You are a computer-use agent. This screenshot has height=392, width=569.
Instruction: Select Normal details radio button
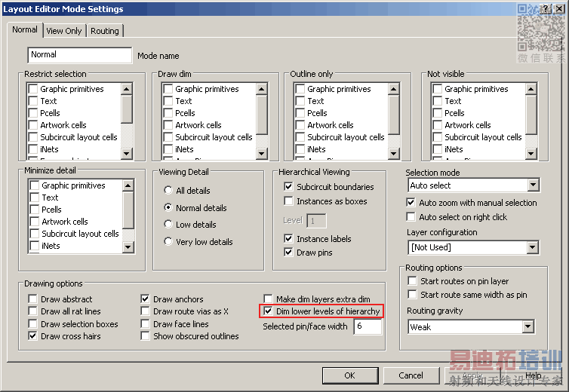coord(168,207)
